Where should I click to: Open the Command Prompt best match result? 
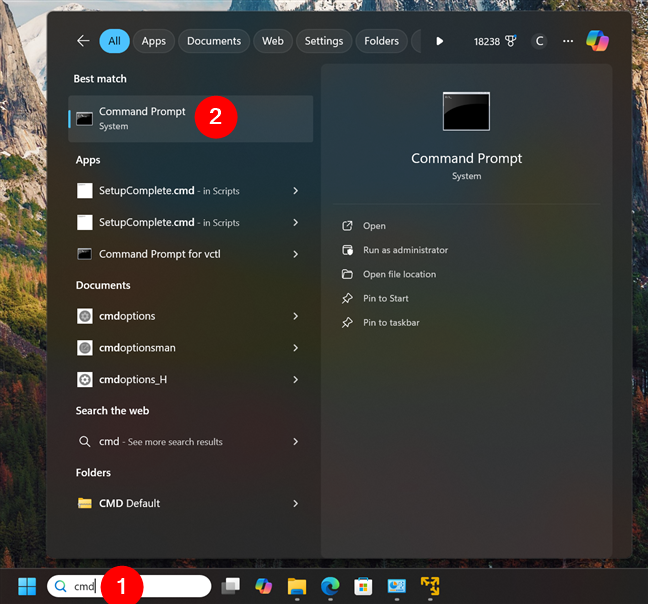pos(191,119)
